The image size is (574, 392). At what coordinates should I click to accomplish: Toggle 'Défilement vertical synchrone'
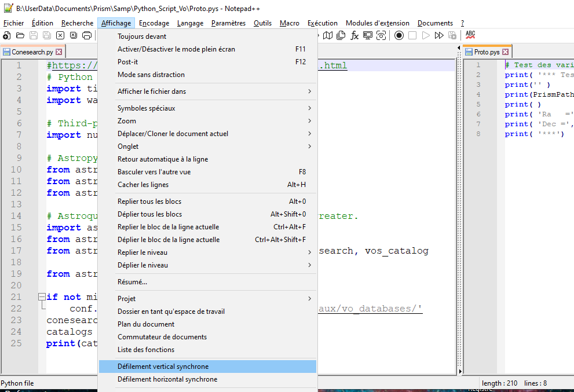(x=163, y=367)
